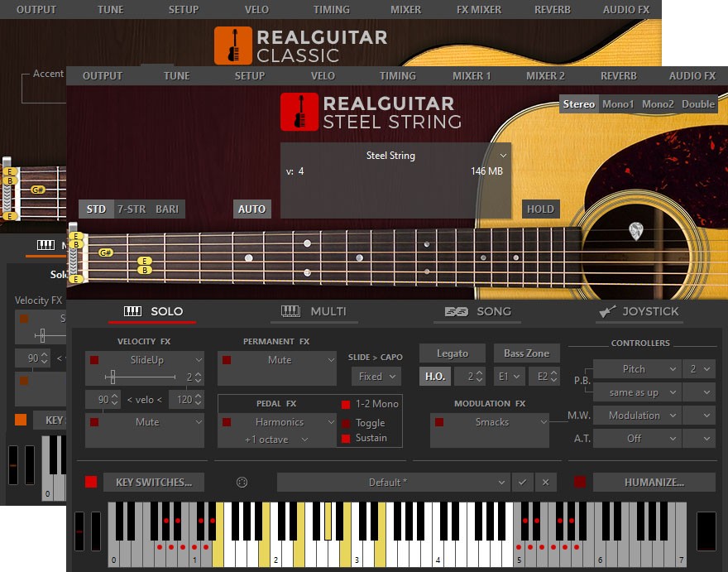This screenshot has height=572, width=728.
Task: Open the Fixed option under SLIDE > CAPO
Action: click(376, 376)
